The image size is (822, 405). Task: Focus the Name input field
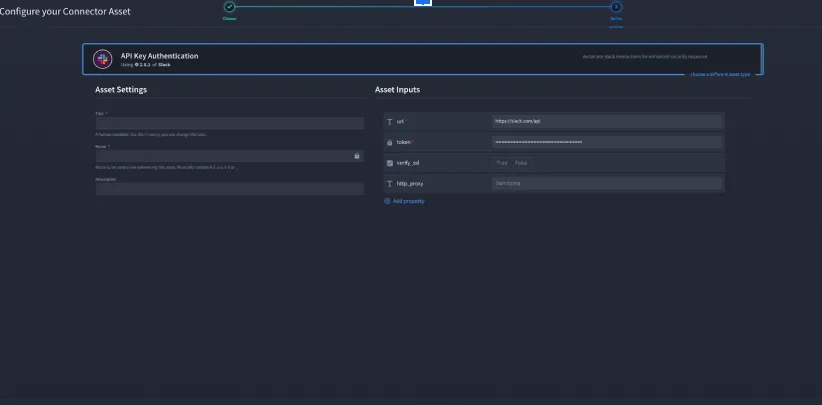[230, 156]
